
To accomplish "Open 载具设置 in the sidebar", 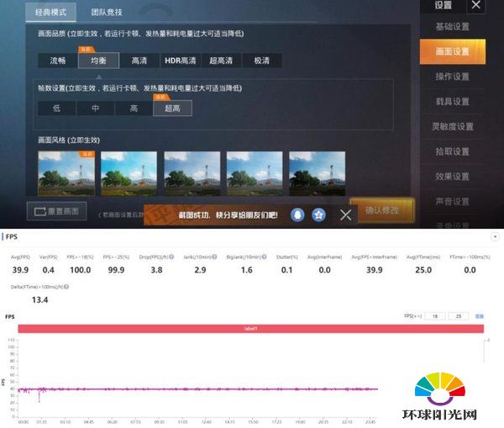I will coord(452,102).
